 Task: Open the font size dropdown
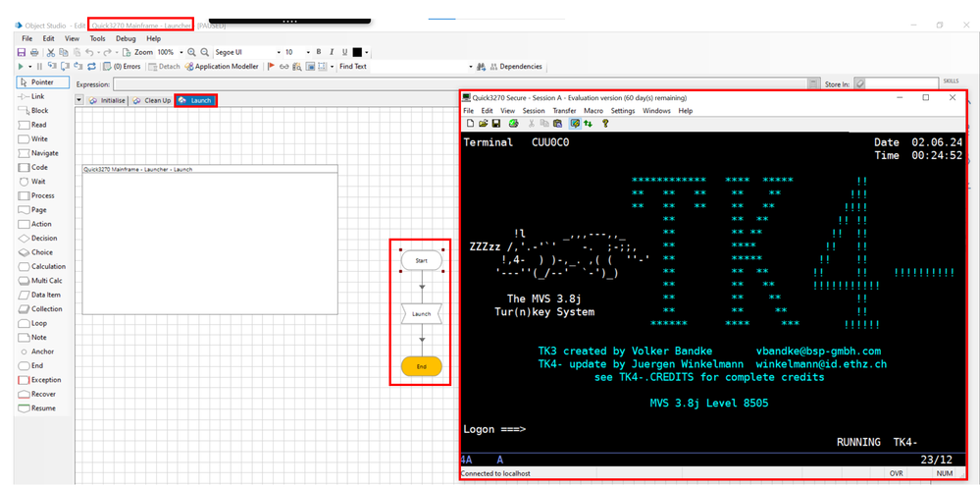(x=307, y=52)
